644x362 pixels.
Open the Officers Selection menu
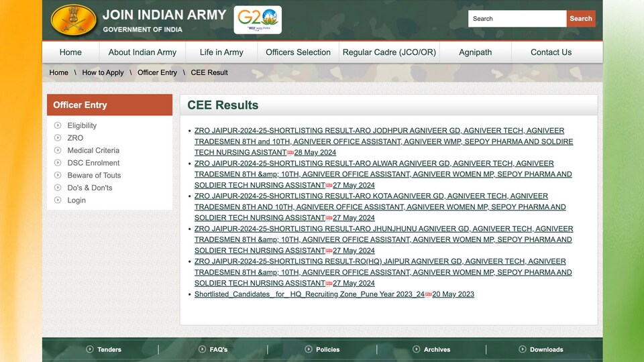[298, 52]
